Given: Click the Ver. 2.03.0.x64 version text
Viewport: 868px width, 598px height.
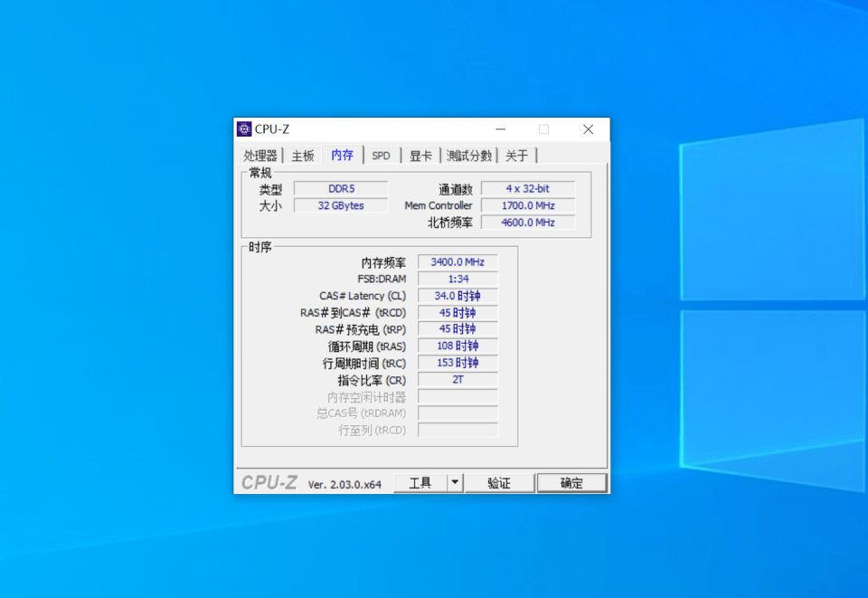Looking at the screenshot, I should coord(344,483).
